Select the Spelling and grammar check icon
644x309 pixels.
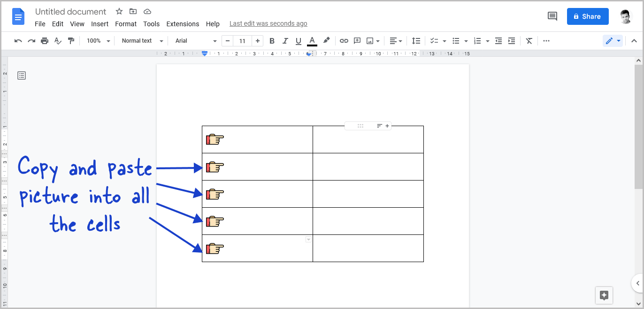click(58, 41)
